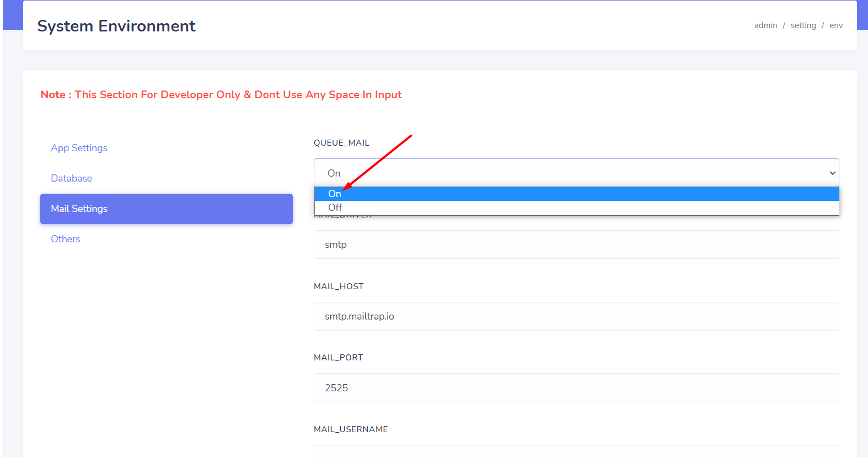
Task: Expand the QUEUE_MAIL dropdown chevron arrow
Action: pyautogui.click(x=832, y=173)
